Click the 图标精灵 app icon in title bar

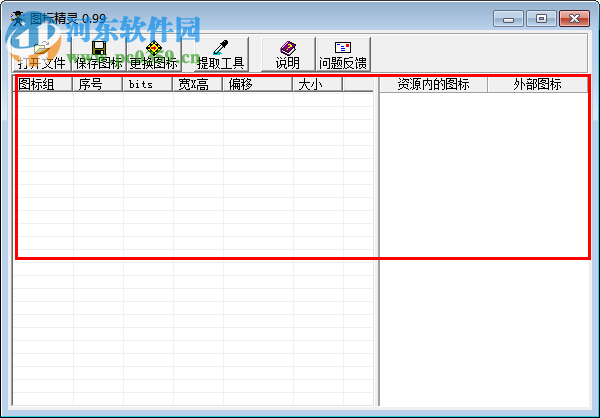point(18,18)
